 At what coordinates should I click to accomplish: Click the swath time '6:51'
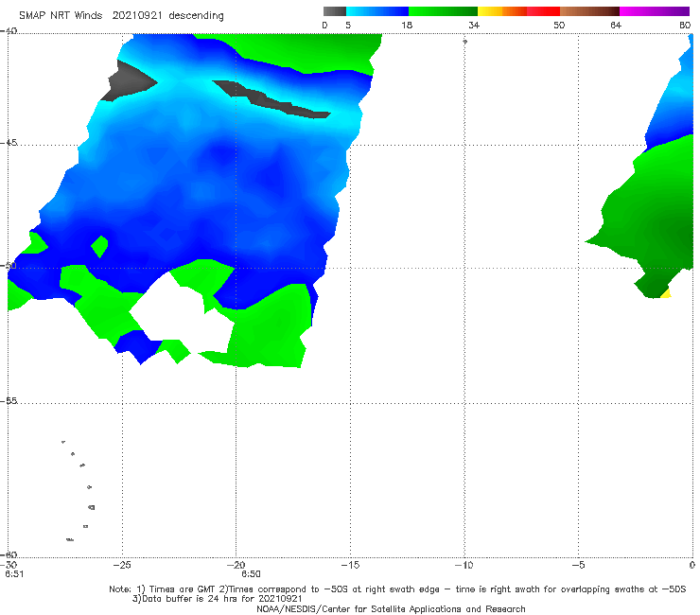tap(14, 573)
